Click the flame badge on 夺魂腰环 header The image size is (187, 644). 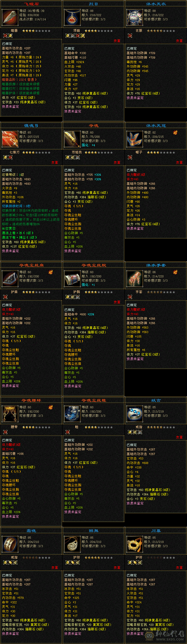click(50, 407)
